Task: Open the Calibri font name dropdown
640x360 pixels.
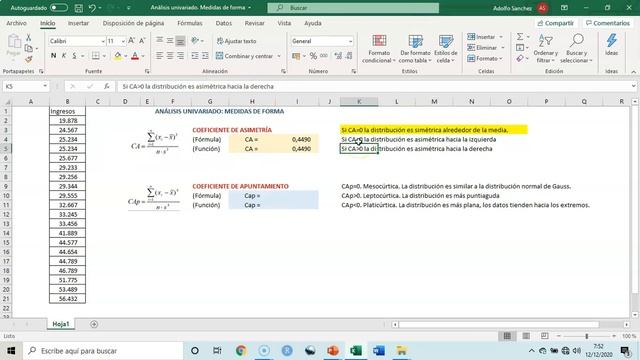Action: click(x=103, y=41)
